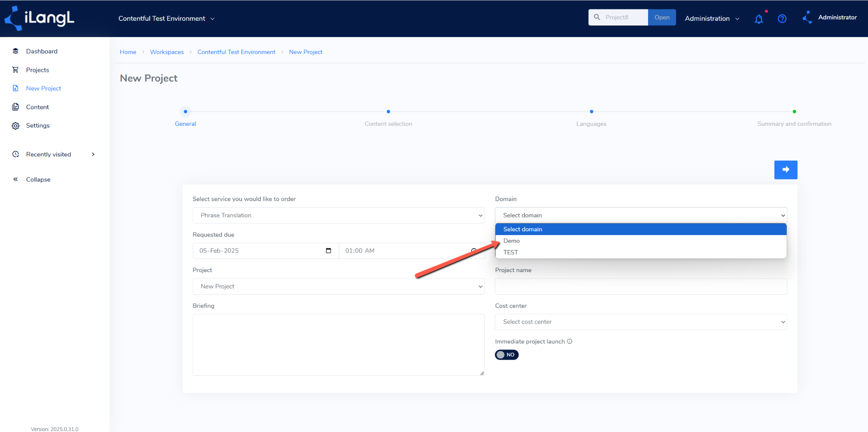Follow Contentful Test Environment breadcrumb link
868x432 pixels.
tap(236, 52)
